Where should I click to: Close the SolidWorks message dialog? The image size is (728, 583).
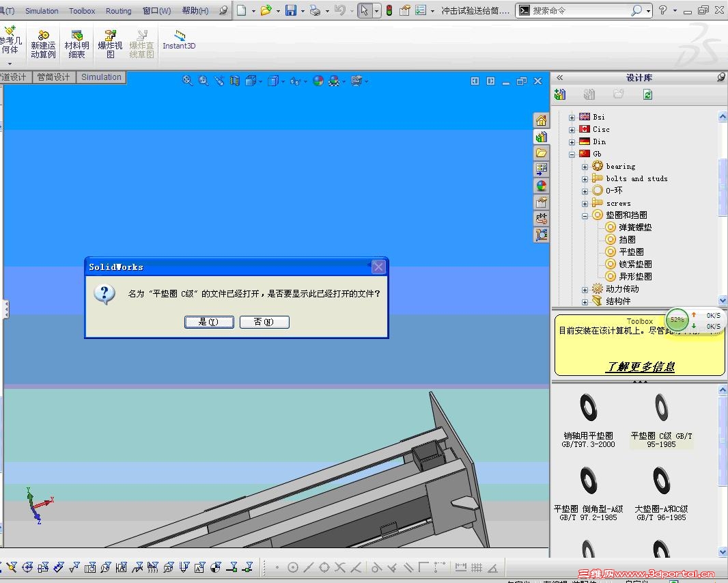pos(378,267)
